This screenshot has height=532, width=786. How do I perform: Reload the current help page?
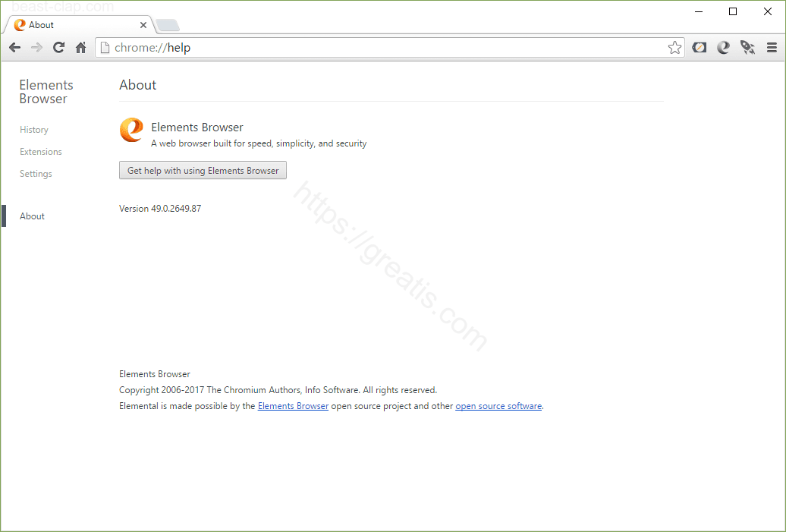coord(58,47)
